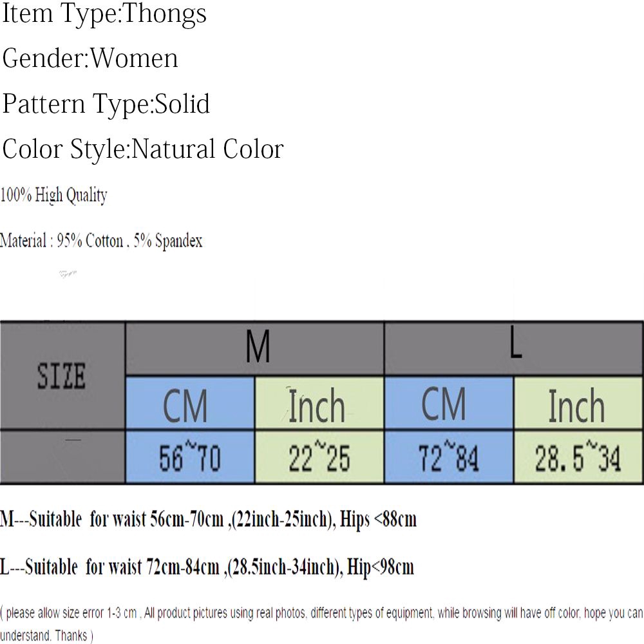Click the 100% High Quality text
Image resolution: width=644 pixels, height=644 pixels.
pyautogui.click(x=54, y=195)
